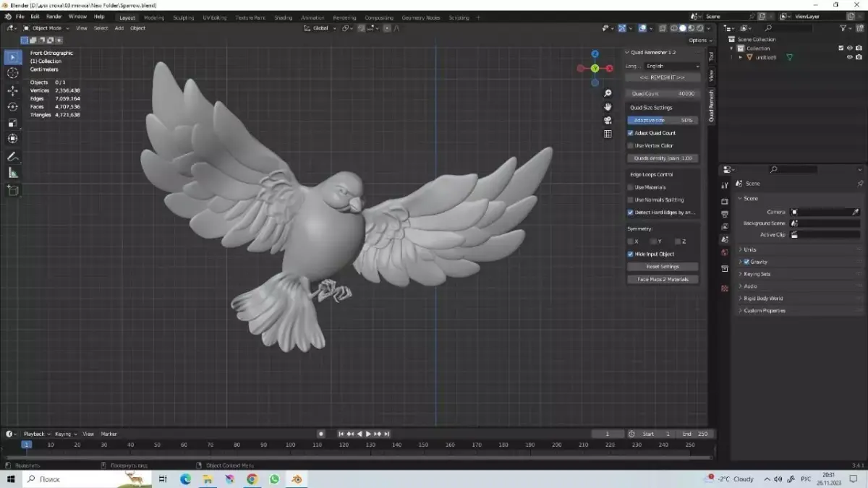Open the File menu
This screenshot has width=868, height=488.
pyautogui.click(x=20, y=17)
